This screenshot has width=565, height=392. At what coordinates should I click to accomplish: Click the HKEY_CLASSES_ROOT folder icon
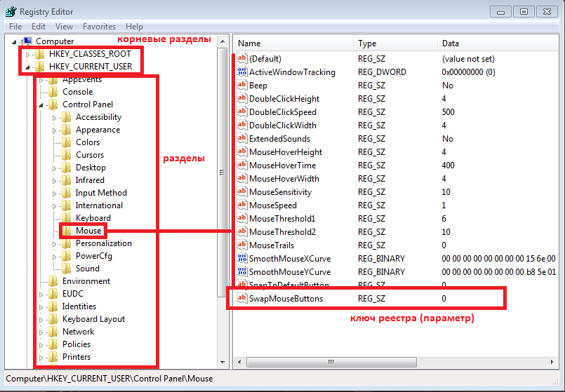click(39, 54)
